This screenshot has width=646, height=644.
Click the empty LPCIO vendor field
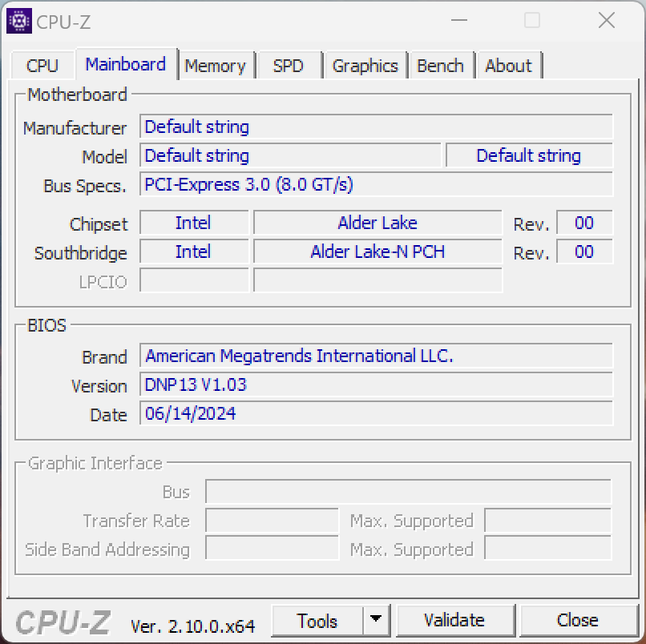tap(194, 280)
